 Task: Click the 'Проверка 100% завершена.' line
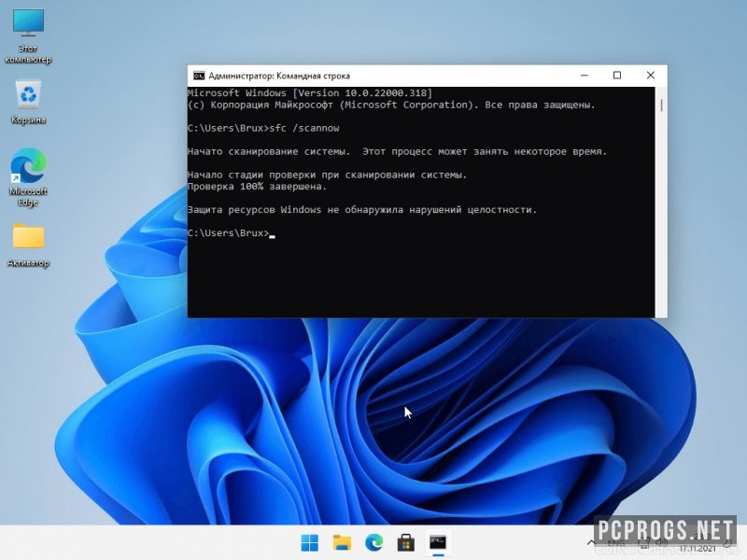(x=257, y=187)
